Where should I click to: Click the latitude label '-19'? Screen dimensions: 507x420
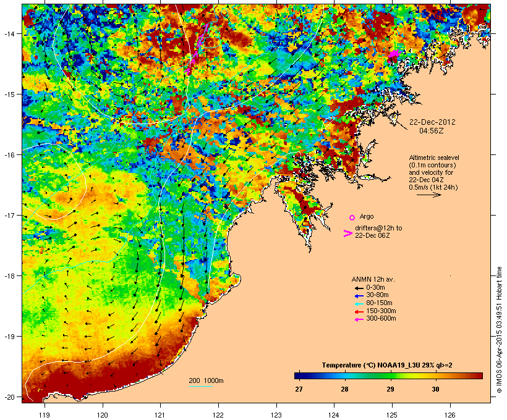[9, 337]
